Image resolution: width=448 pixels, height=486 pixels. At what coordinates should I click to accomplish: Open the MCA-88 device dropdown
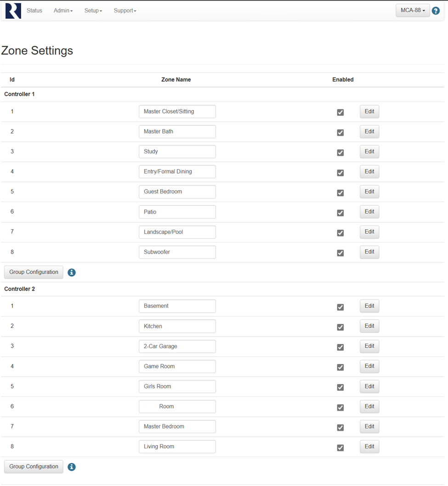click(413, 11)
